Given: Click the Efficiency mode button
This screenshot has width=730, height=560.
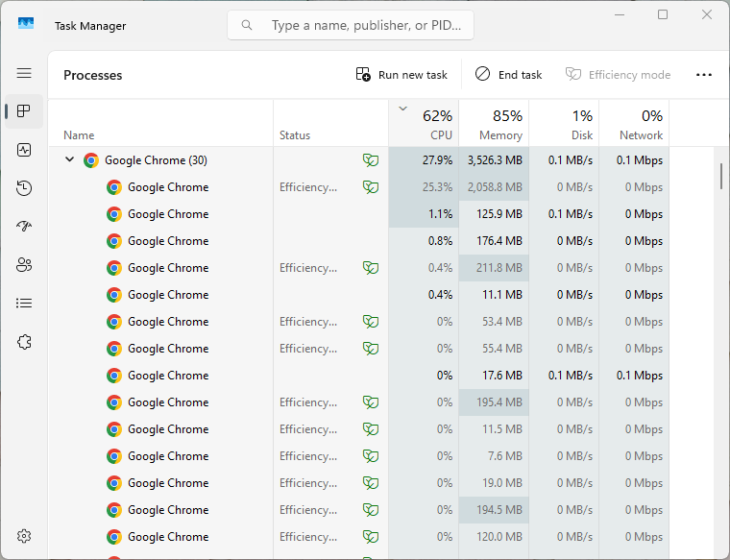Looking at the screenshot, I should pos(618,75).
